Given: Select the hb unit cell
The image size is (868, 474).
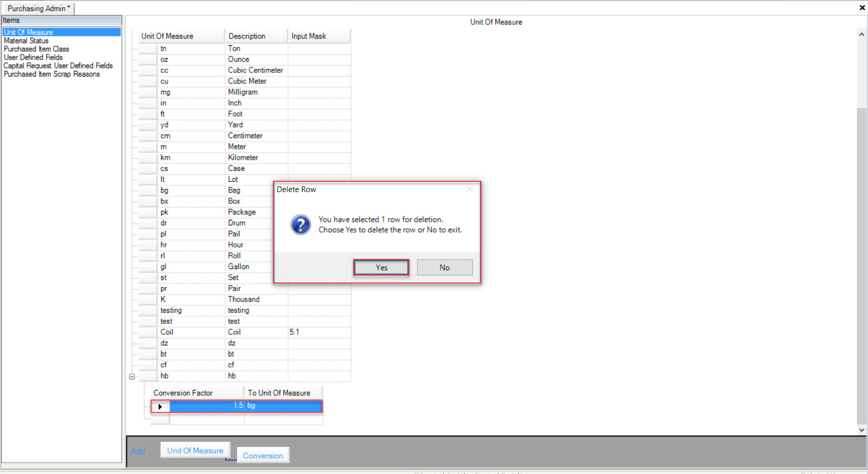Looking at the screenshot, I should coord(191,376).
